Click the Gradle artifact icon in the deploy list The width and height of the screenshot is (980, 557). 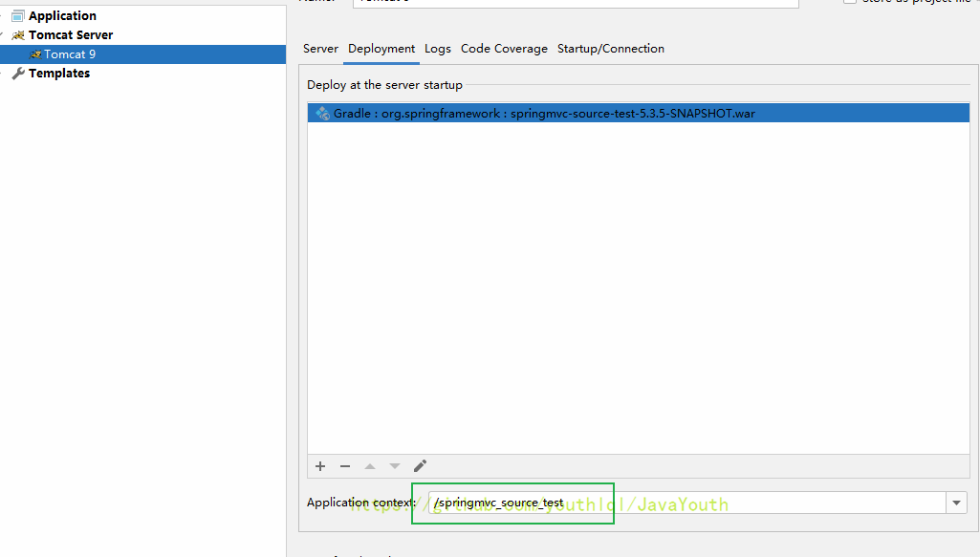coord(322,113)
